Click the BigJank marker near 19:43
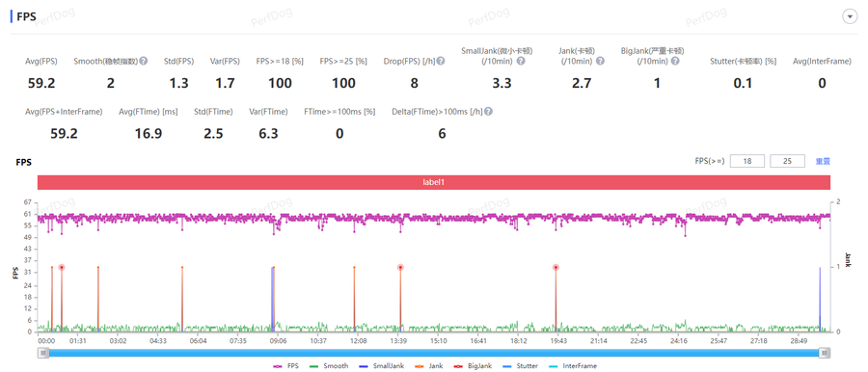Image resolution: width=868 pixels, height=372 pixels. tap(556, 267)
